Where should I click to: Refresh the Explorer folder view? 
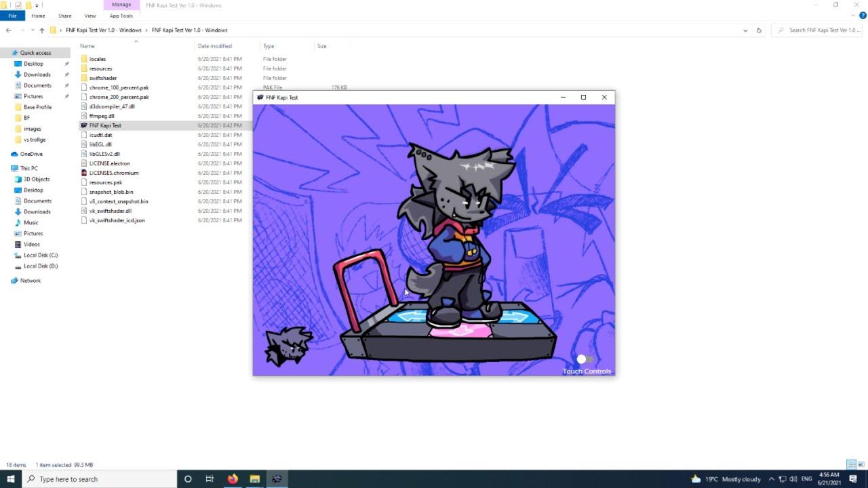(759, 30)
